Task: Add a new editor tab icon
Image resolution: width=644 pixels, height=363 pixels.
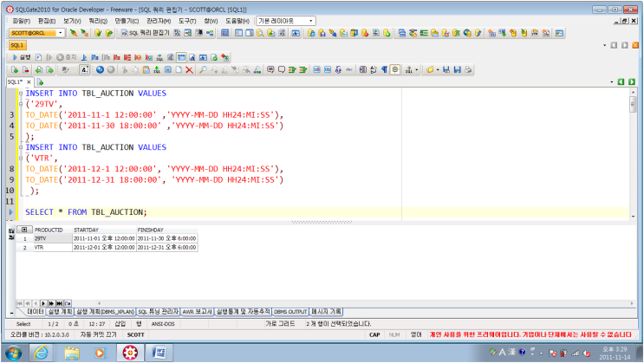Action: click(x=40, y=82)
